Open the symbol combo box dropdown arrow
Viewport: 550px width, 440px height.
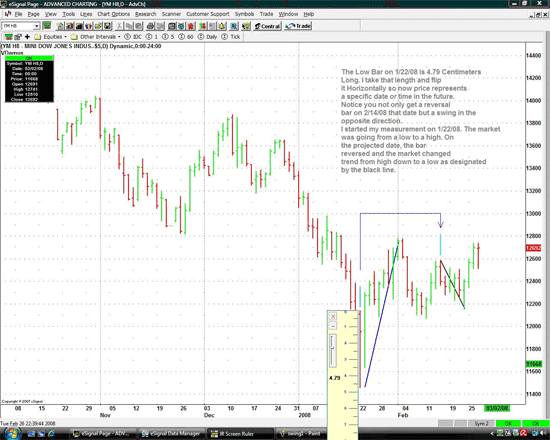(36, 26)
